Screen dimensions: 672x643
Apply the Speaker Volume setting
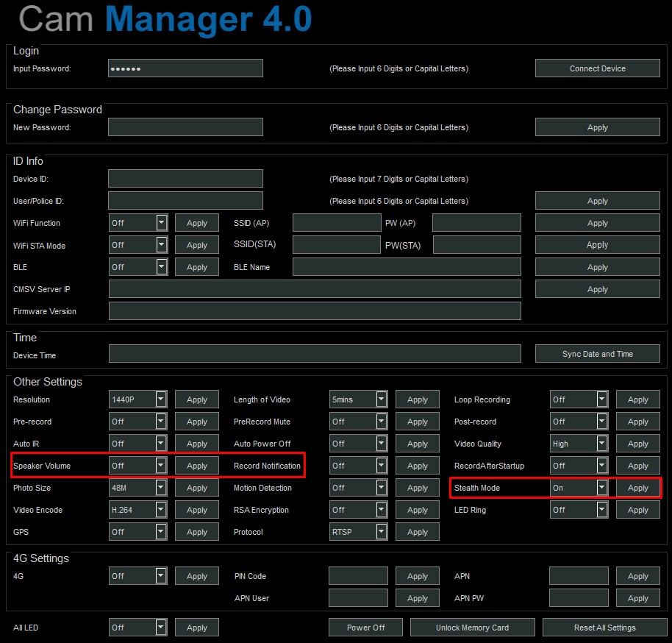[197, 466]
